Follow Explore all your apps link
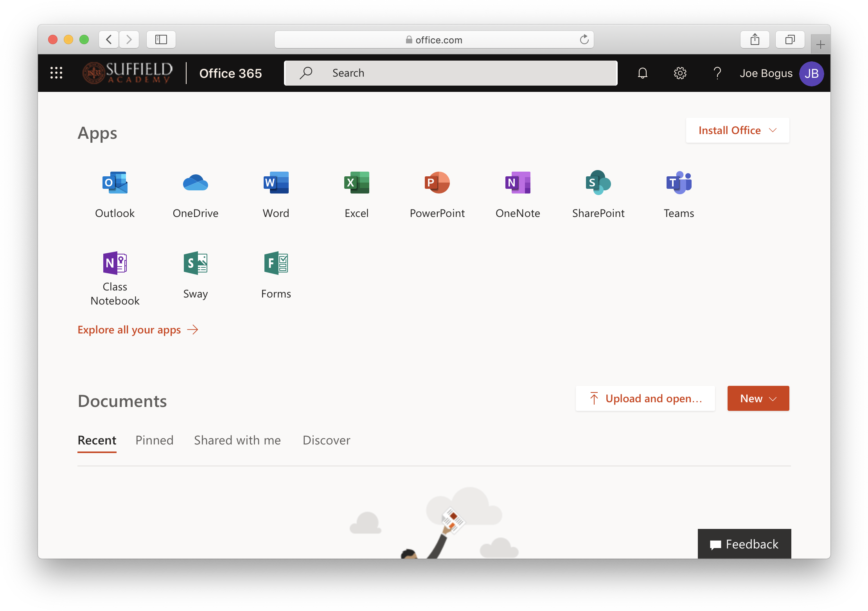The height and width of the screenshot is (611, 868). (x=138, y=330)
